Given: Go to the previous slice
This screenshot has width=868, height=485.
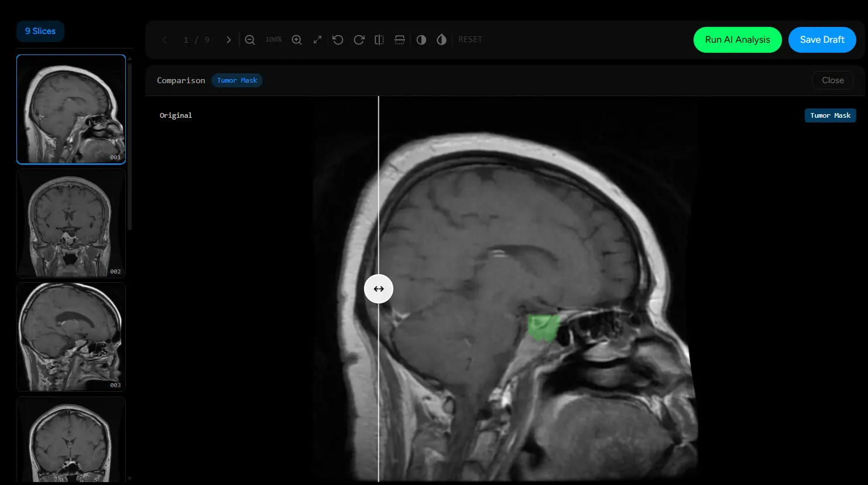Looking at the screenshot, I should (x=164, y=40).
